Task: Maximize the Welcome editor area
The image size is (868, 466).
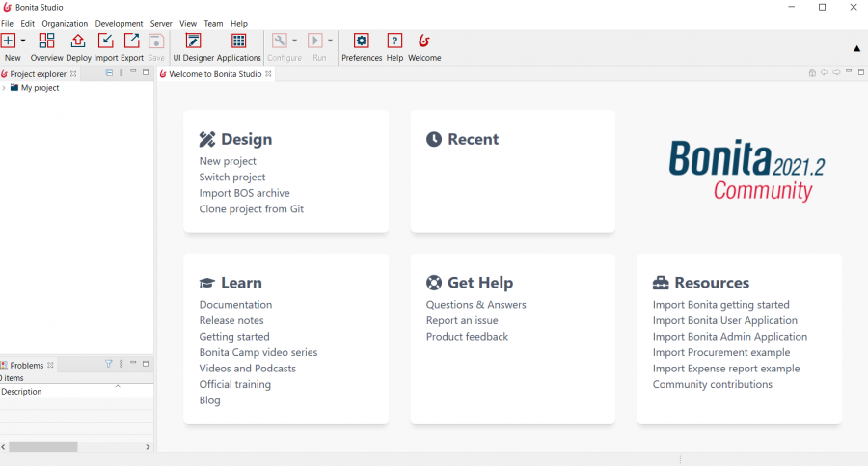Action: point(861,72)
